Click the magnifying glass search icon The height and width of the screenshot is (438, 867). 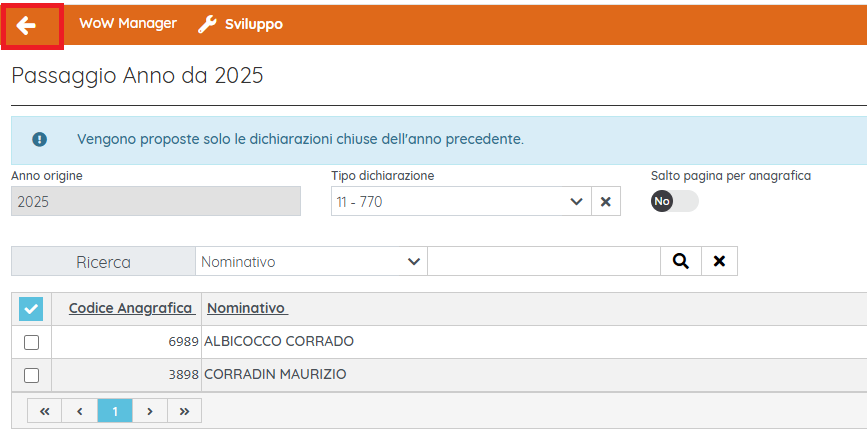[681, 262]
